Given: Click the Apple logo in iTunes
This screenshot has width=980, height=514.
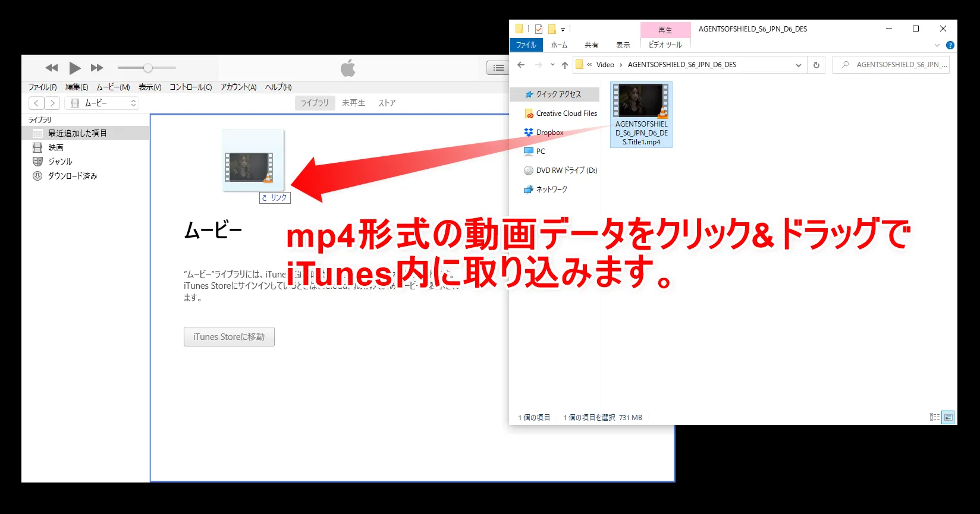Looking at the screenshot, I should pyautogui.click(x=348, y=68).
